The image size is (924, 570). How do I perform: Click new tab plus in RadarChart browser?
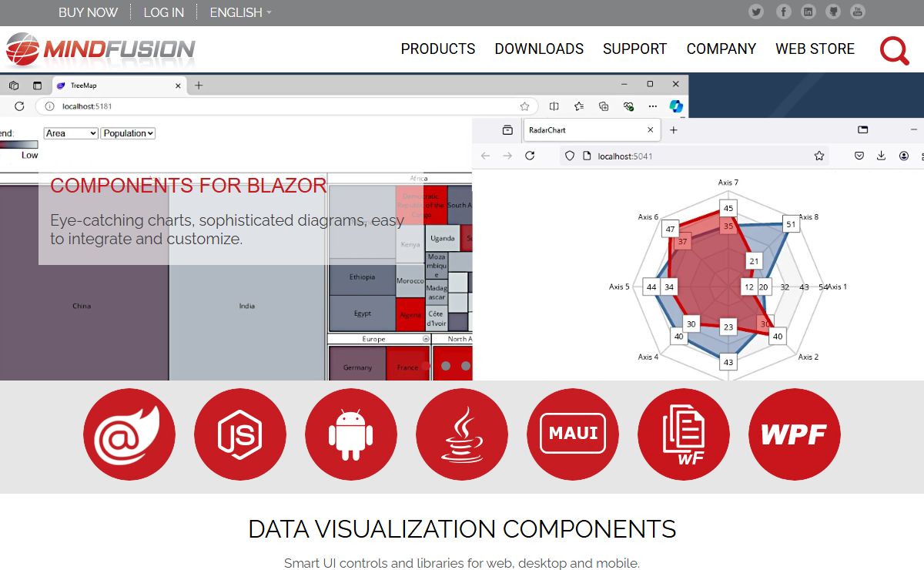(673, 130)
